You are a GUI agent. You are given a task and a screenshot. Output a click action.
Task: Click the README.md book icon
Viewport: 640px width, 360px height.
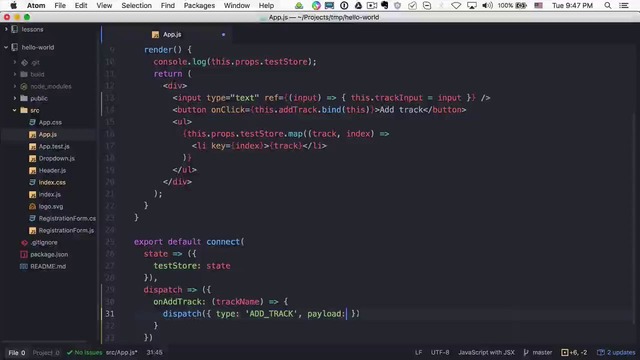(x=24, y=267)
